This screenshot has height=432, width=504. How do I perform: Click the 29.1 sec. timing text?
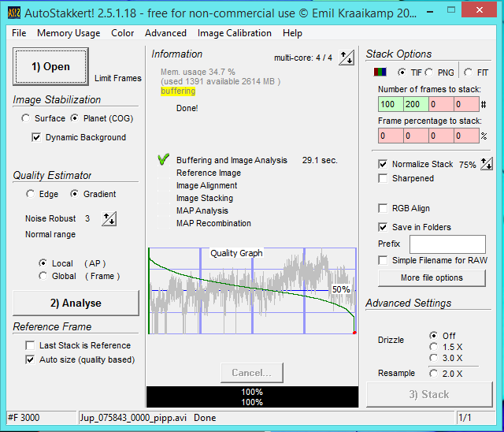pyautogui.click(x=320, y=160)
